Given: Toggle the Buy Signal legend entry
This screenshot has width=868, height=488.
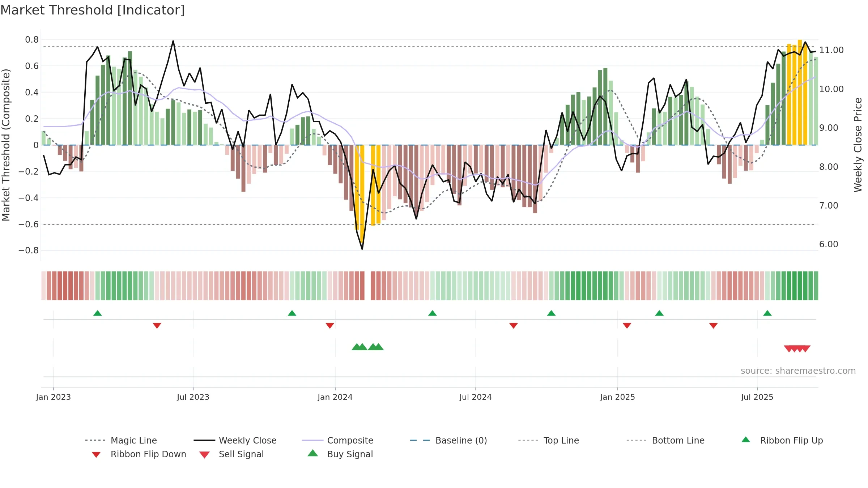Looking at the screenshot, I should 340,454.
